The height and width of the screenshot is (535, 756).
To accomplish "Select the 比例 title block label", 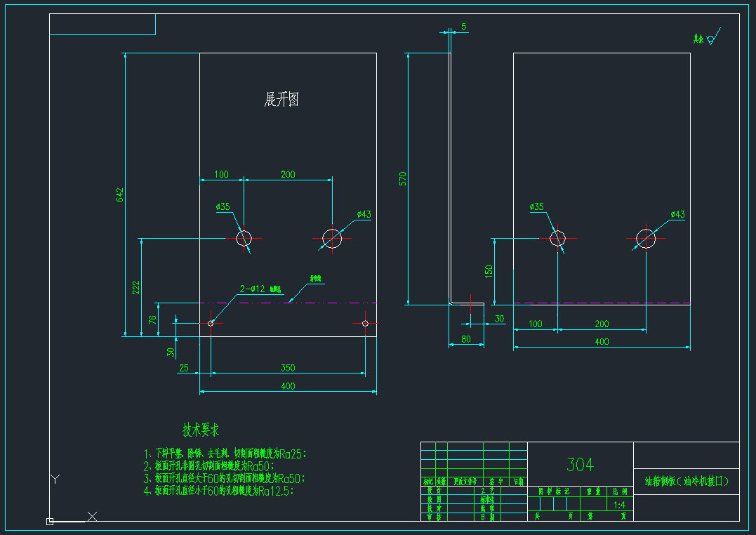I will tap(620, 492).
